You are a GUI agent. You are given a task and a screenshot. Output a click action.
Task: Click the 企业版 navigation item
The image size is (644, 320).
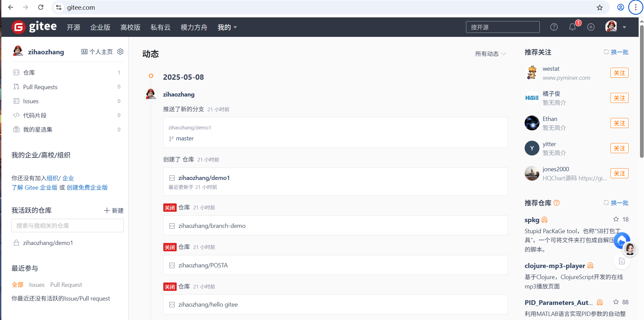point(100,27)
